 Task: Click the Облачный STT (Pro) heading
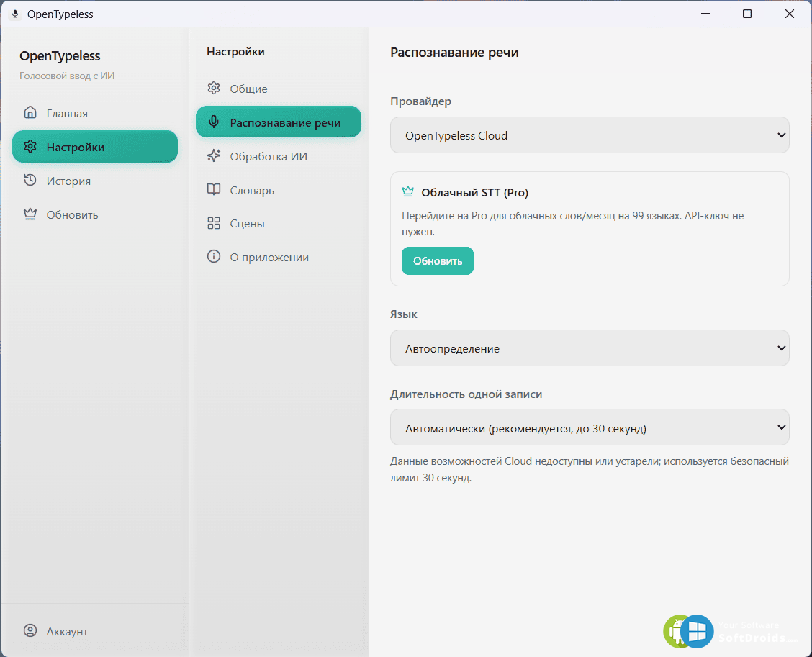coord(474,193)
